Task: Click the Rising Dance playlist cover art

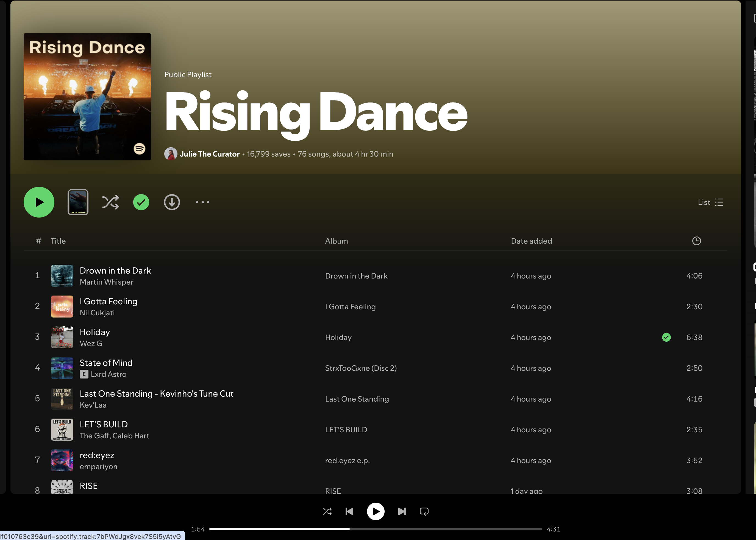Action: click(87, 96)
